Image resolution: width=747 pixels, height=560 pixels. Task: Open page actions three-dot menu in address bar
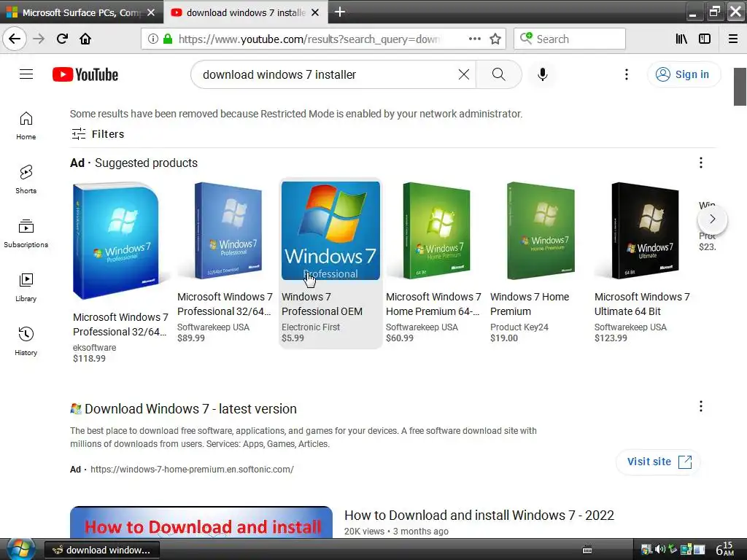[x=474, y=39]
